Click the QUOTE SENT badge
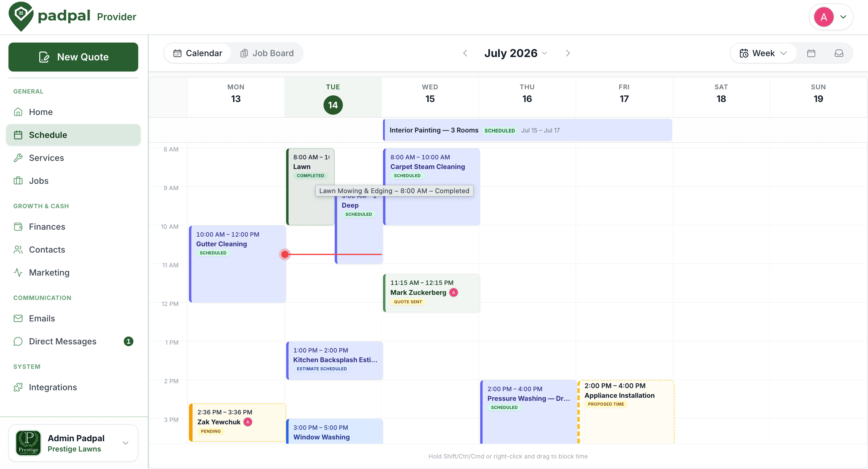Viewport: 868px width, 469px height. click(408, 302)
